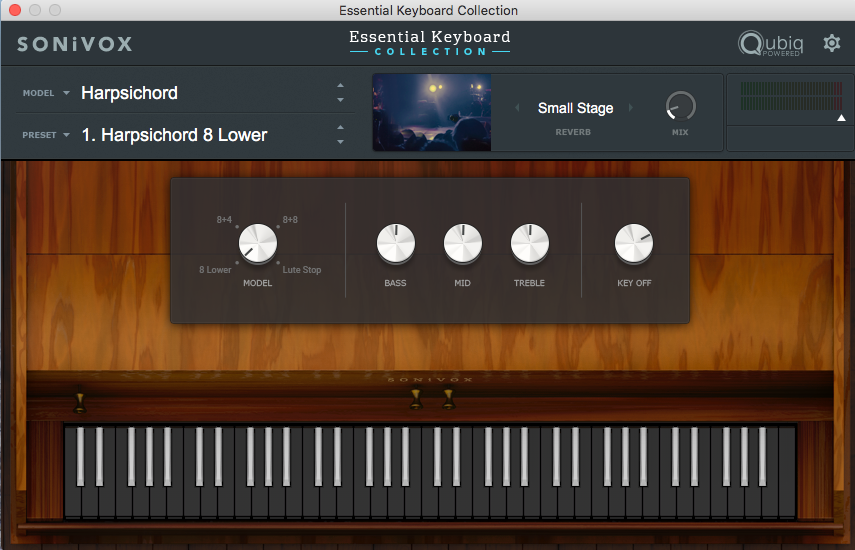Select the Lute Stop model position
This screenshot has width=855, height=550.
[301, 270]
